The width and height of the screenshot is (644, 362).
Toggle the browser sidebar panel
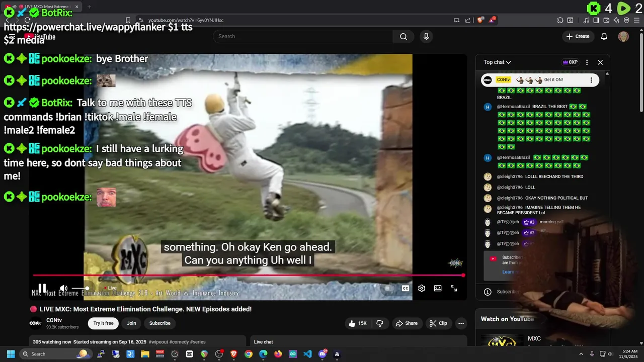click(596, 20)
